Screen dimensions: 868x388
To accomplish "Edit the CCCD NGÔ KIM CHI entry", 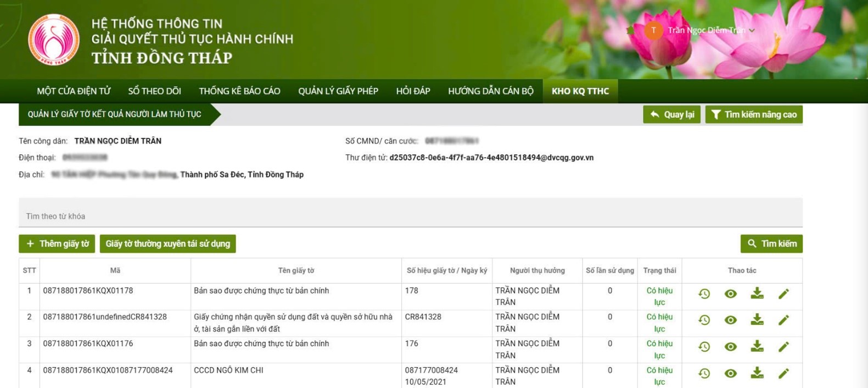I will 783,374.
